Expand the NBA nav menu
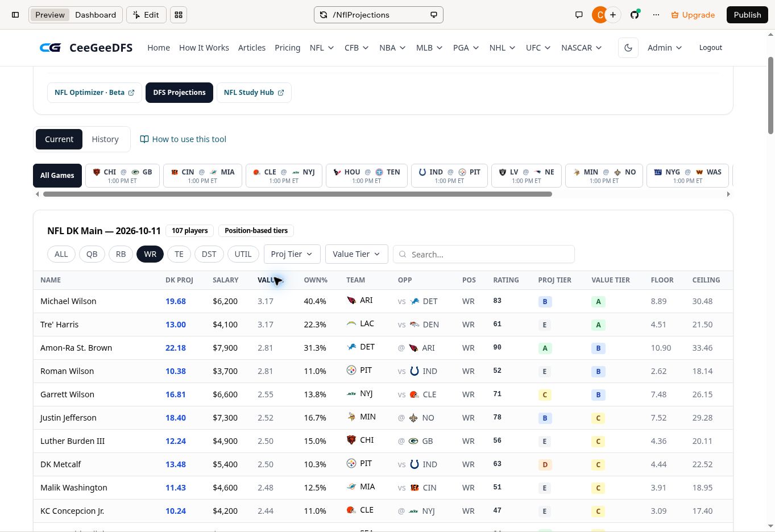The width and height of the screenshot is (775, 532). pos(392,48)
